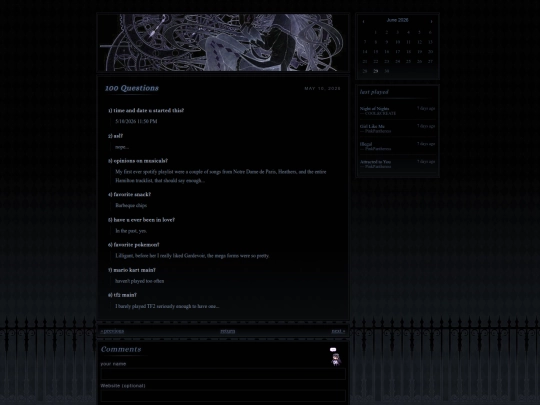This screenshot has height=405, width=540.
Task: Click question 5) have u ever been in love?
Action: point(141,220)
